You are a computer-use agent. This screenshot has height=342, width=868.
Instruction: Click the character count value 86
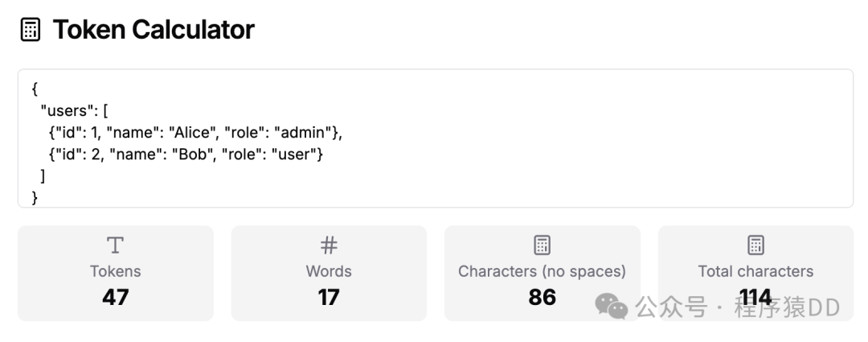[542, 297]
